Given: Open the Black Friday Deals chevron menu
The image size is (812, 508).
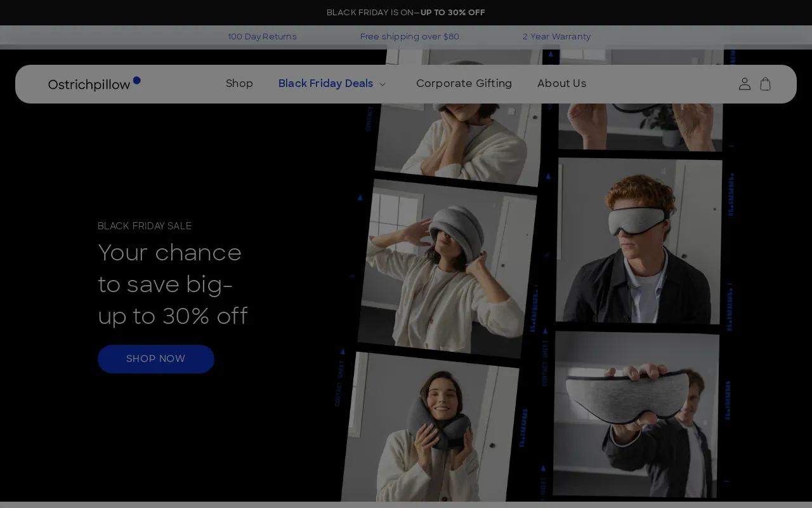Looking at the screenshot, I should tap(382, 84).
